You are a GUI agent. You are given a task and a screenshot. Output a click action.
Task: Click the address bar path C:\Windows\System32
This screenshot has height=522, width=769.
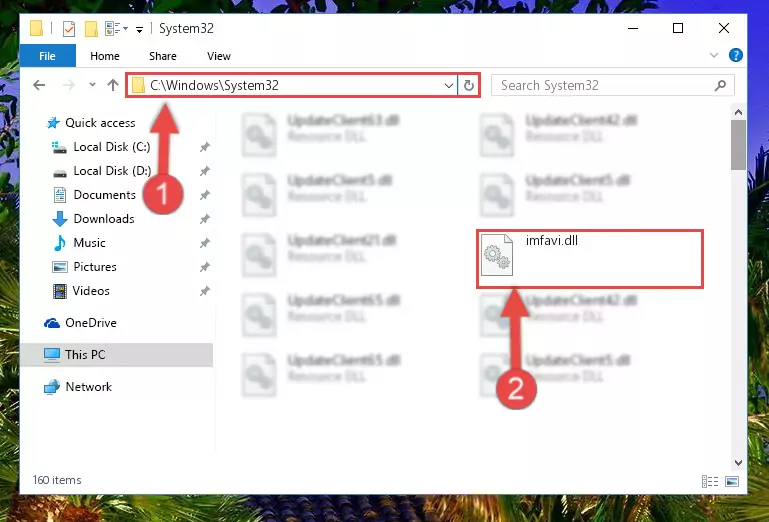click(x=214, y=85)
